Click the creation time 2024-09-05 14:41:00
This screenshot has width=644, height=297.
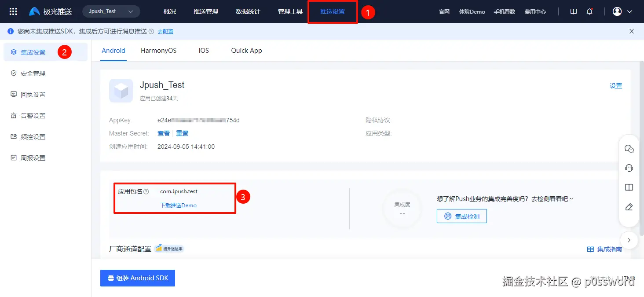(x=186, y=147)
